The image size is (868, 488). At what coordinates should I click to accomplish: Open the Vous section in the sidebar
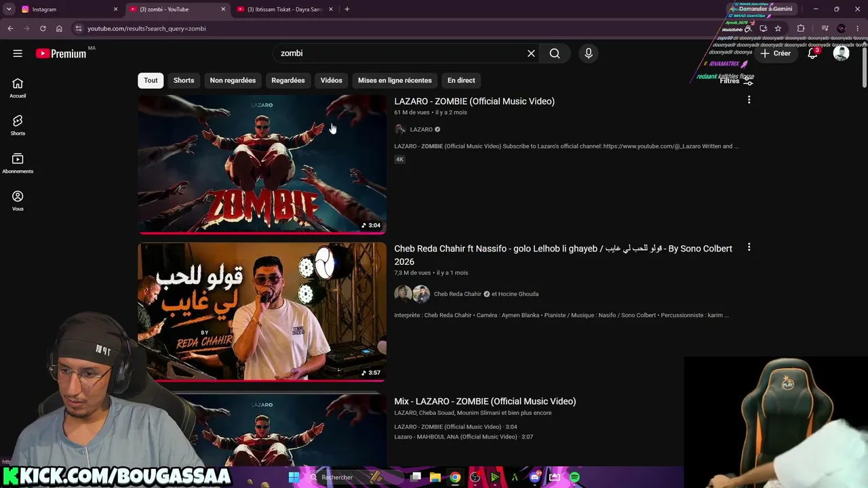tap(18, 201)
